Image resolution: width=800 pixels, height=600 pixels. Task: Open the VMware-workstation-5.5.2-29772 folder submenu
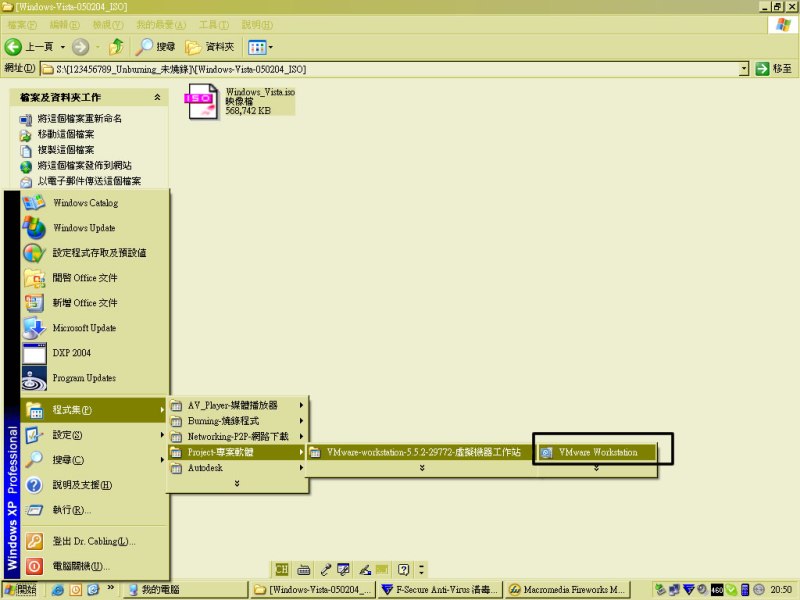click(421, 452)
